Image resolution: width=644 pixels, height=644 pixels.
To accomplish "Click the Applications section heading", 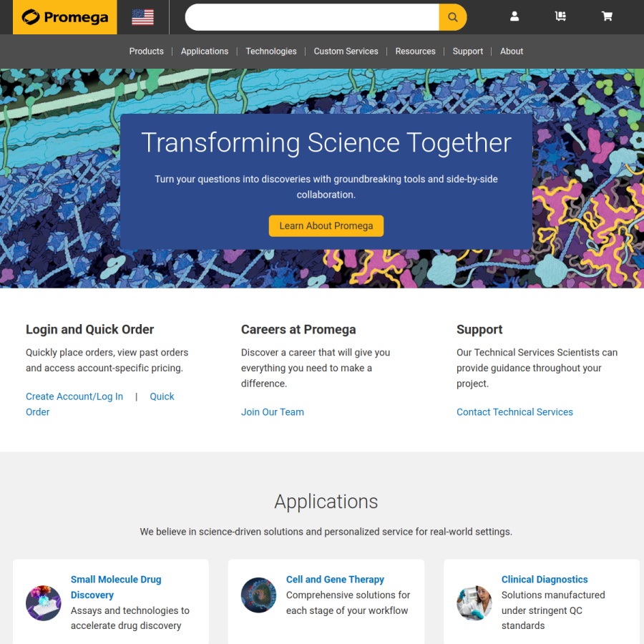I will point(326,502).
